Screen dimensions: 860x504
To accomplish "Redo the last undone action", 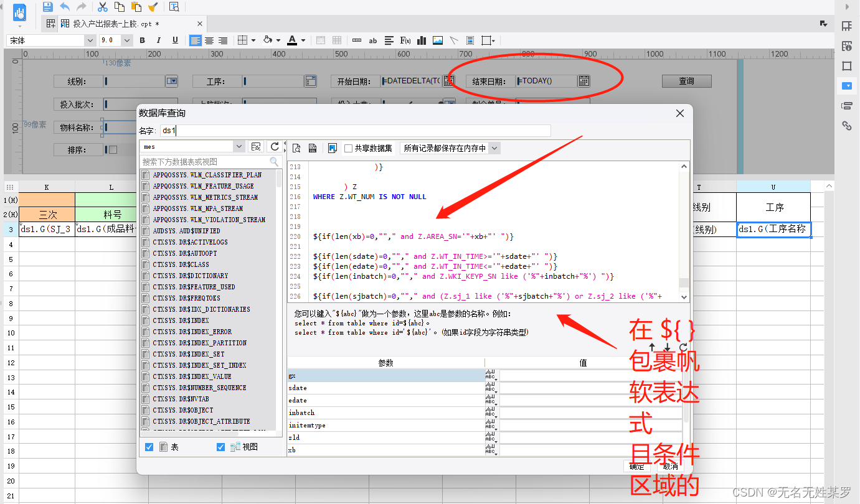I will pyautogui.click(x=81, y=7).
